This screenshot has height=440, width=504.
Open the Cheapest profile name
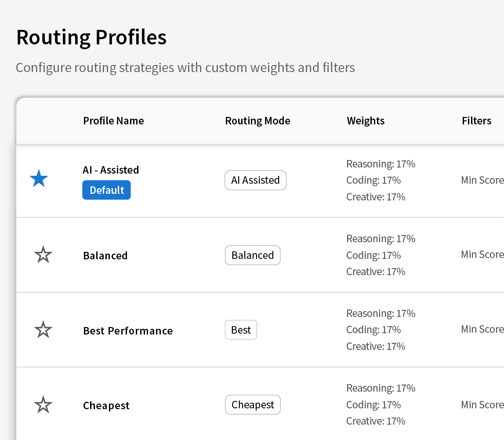point(106,406)
